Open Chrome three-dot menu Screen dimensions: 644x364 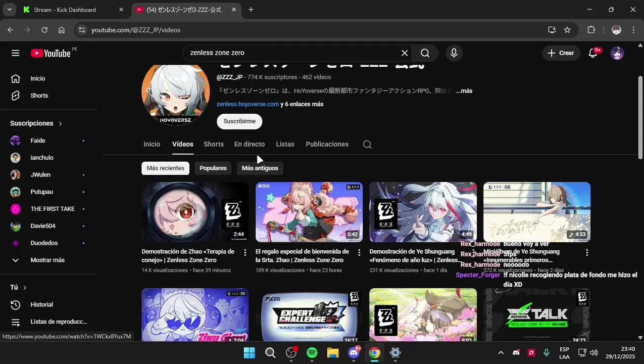633,30
